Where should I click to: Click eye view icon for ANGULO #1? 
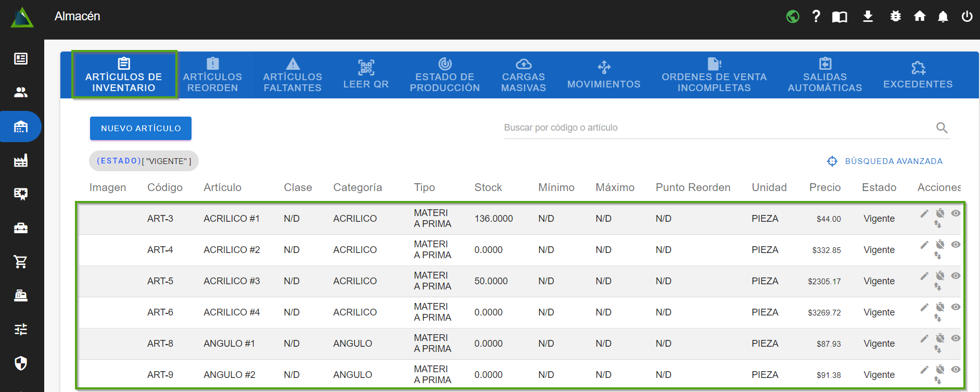[956, 338]
